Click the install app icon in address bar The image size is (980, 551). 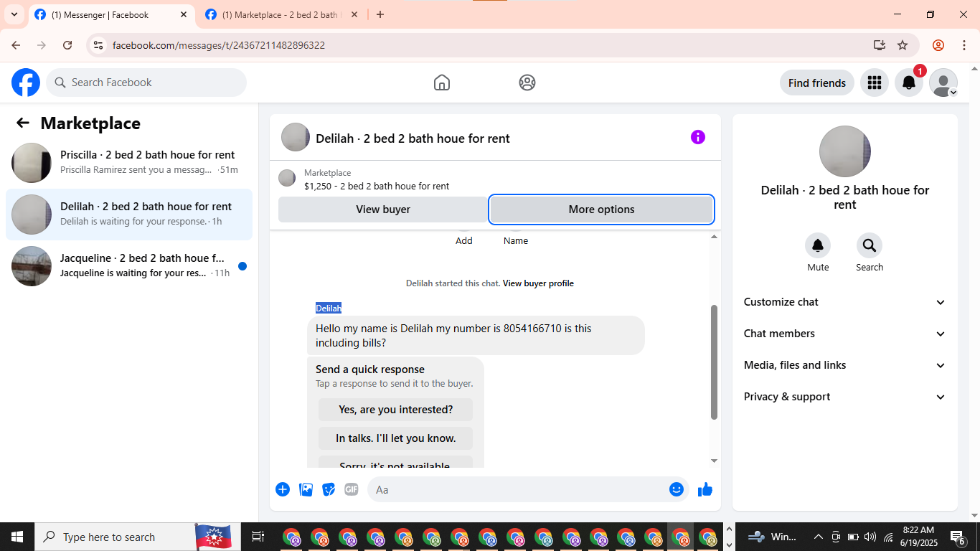880,45
